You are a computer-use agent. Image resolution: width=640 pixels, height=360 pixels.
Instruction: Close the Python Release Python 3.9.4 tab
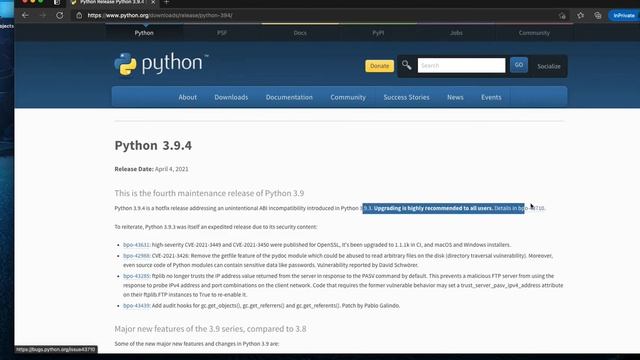coord(153,2)
